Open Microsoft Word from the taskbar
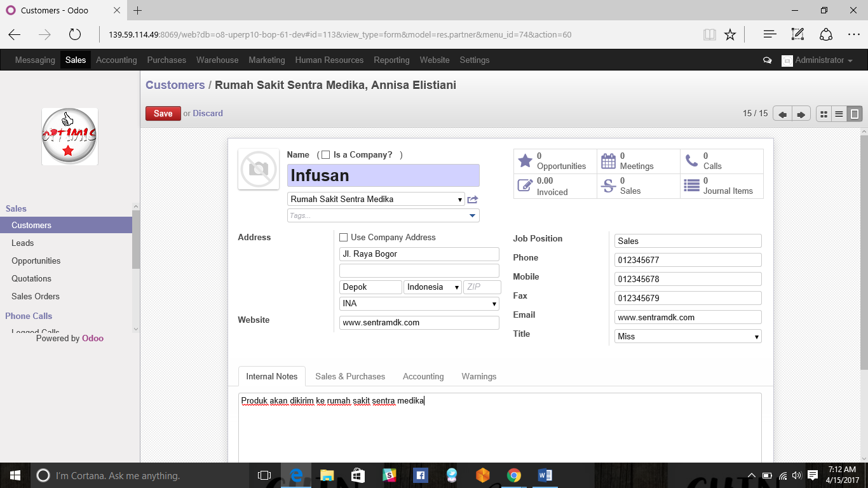 point(545,475)
